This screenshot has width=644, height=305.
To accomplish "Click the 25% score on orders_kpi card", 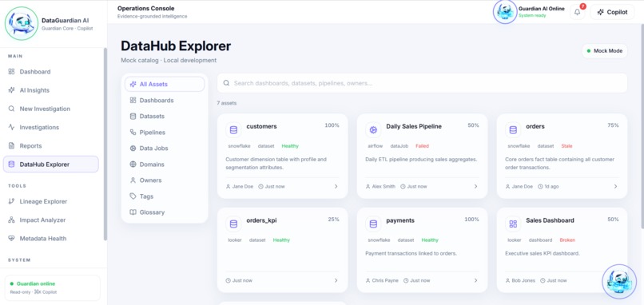I will tap(333, 220).
